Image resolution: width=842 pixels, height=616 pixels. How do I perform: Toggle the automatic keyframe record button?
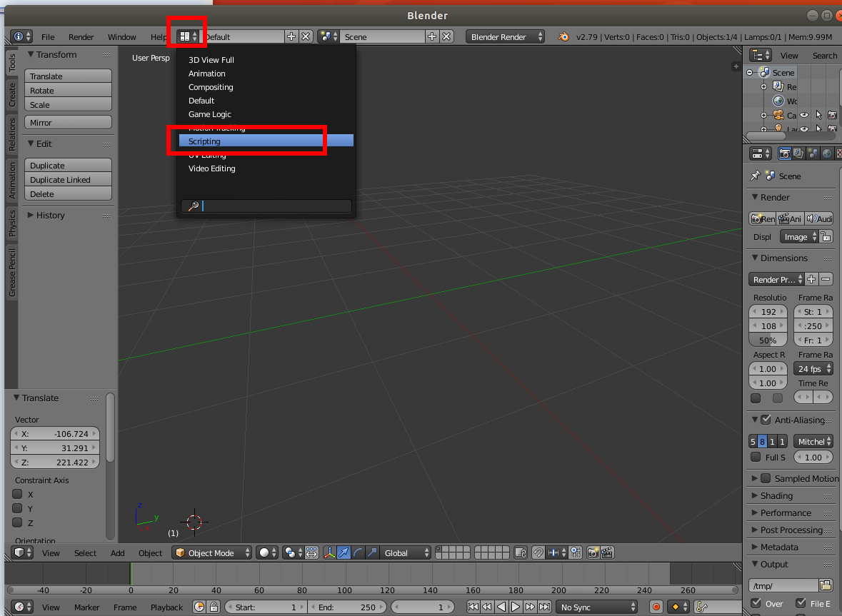656,607
